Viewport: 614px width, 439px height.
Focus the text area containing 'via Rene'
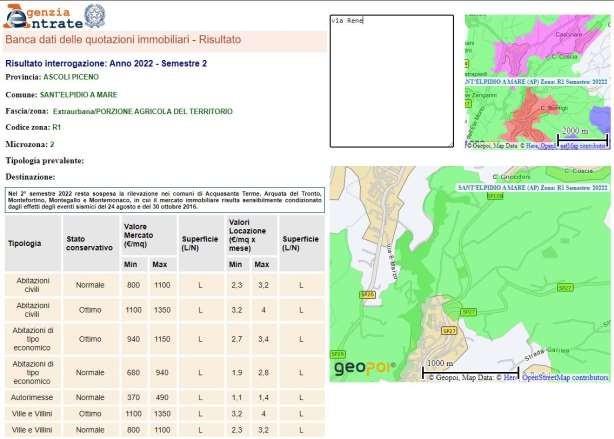click(392, 80)
